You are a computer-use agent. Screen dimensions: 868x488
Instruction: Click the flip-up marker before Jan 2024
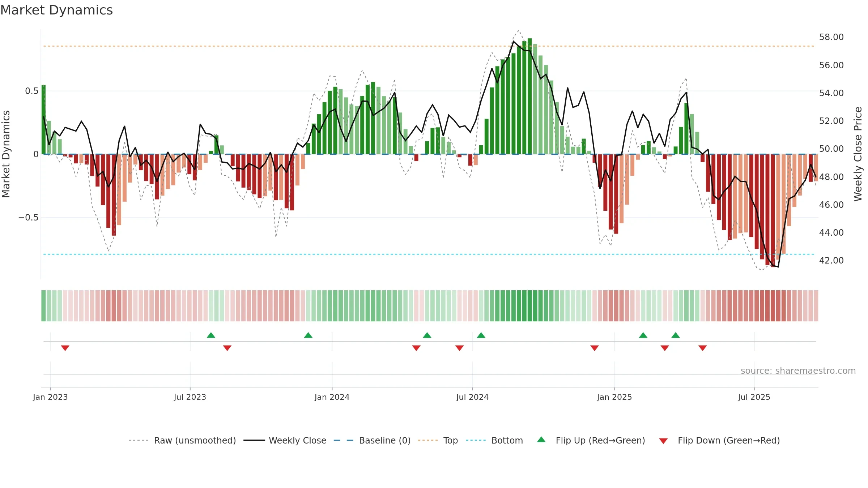tap(308, 335)
